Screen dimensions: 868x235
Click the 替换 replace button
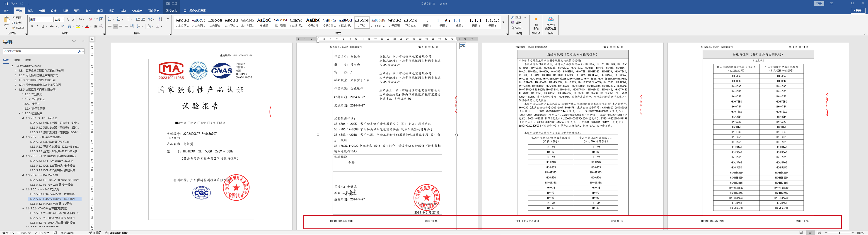pos(516,23)
